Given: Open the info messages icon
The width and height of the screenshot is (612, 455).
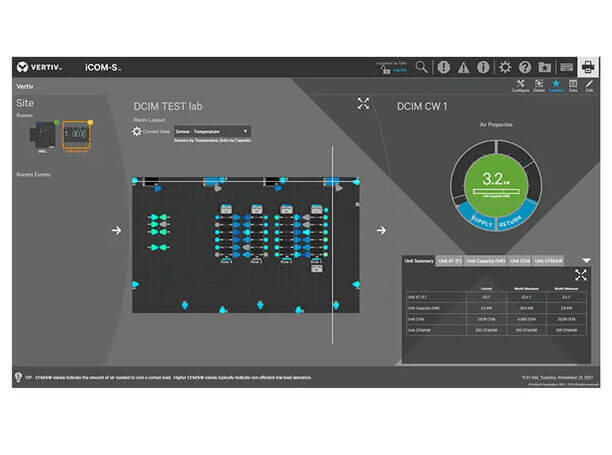Looking at the screenshot, I should pyautogui.click(x=483, y=67).
